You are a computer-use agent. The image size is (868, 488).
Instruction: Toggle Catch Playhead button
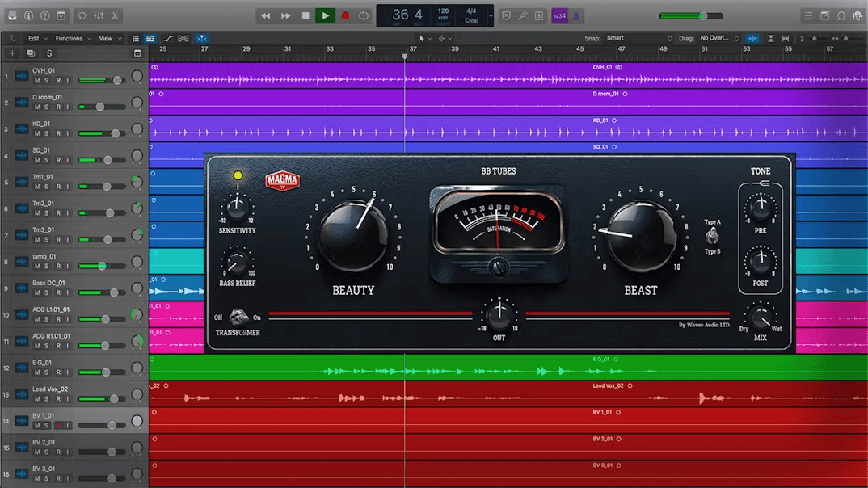pos(202,38)
